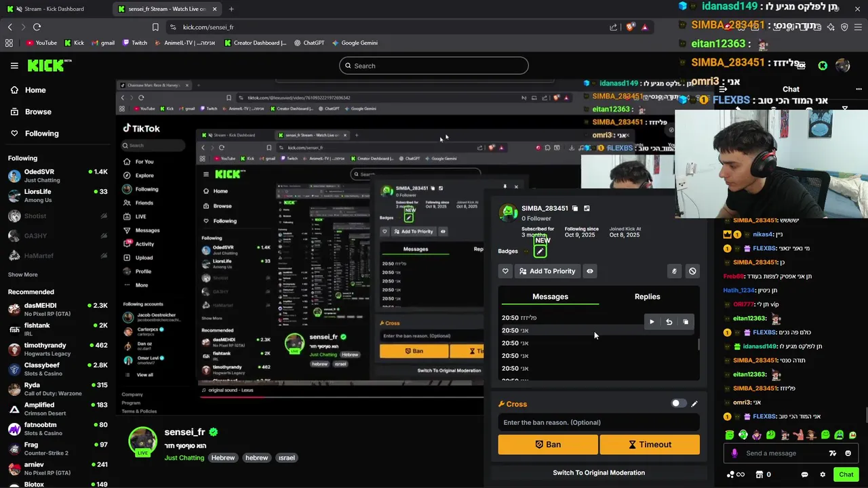
Task: Block user with the circle-slash icon
Action: coord(692,271)
